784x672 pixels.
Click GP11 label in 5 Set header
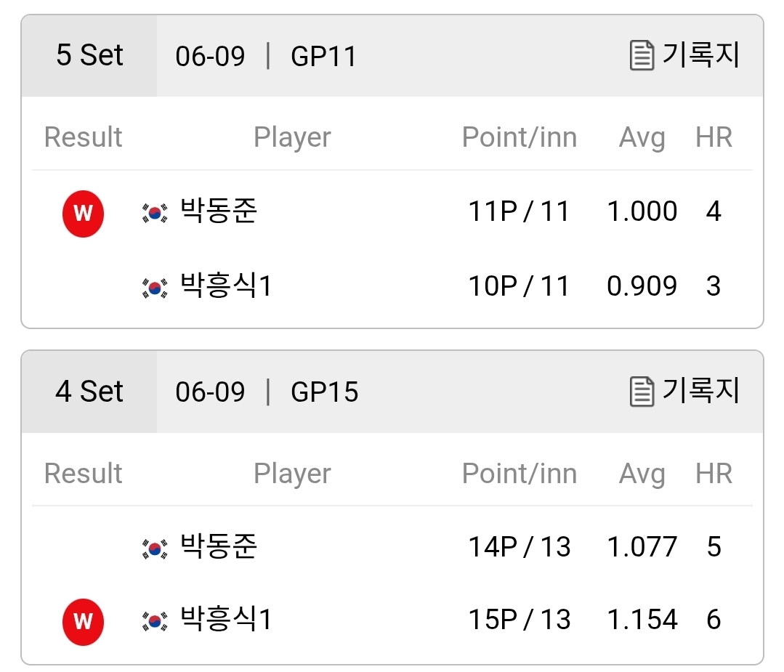(x=323, y=56)
